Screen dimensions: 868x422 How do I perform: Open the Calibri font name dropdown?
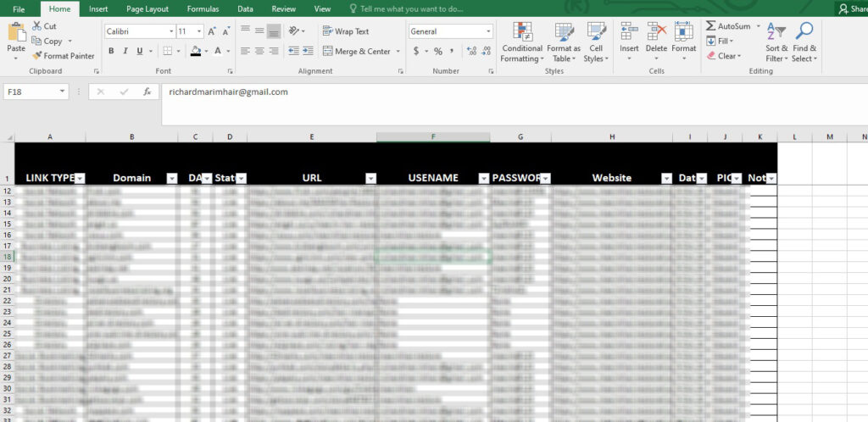pos(171,31)
